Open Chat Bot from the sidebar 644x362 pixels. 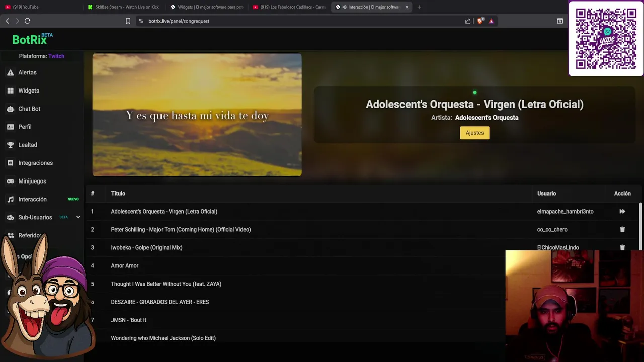point(29,109)
